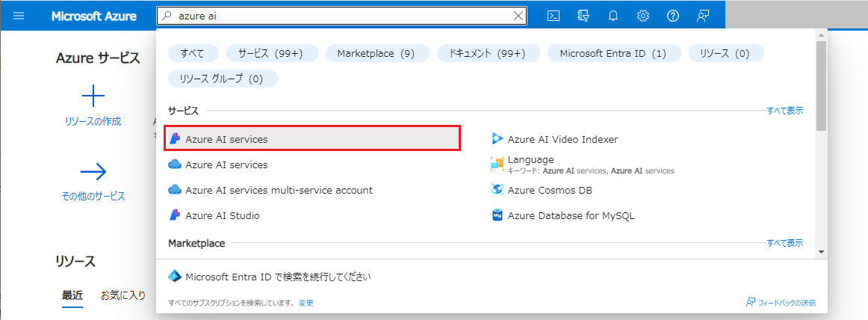Click the cloud icon of second Azure AI services
This screenshot has width=868, height=320.
(x=175, y=165)
